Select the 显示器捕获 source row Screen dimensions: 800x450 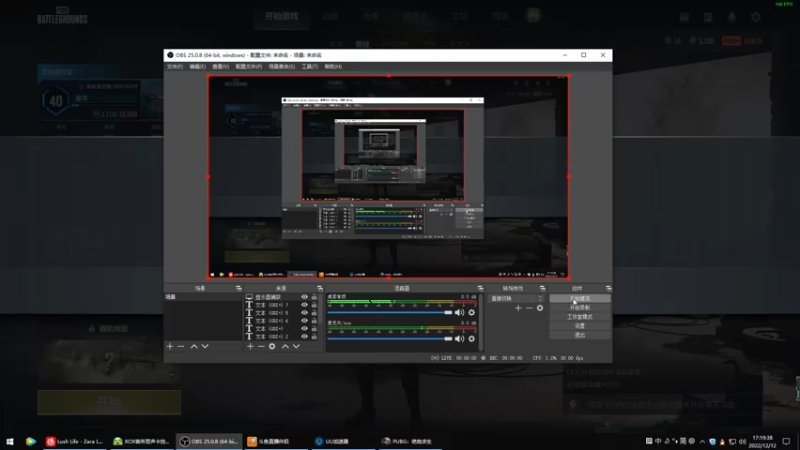[x=282, y=297]
